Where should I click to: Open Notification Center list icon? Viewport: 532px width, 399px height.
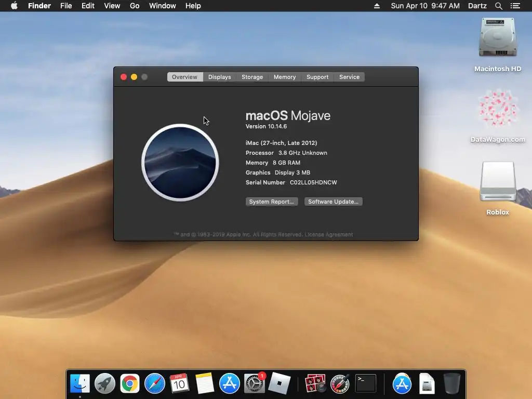[x=515, y=6]
